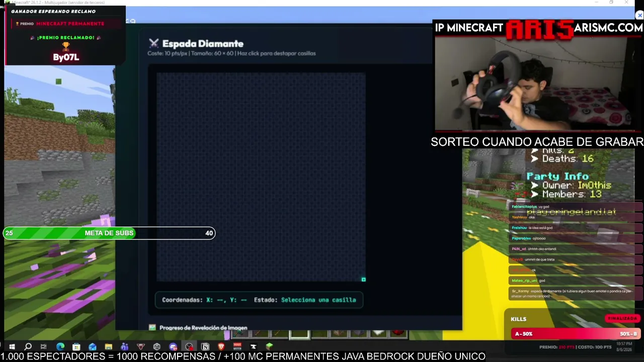Screen dimensions: 644x362
Task: Open the Windows Start menu
Action: click(12, 346)
